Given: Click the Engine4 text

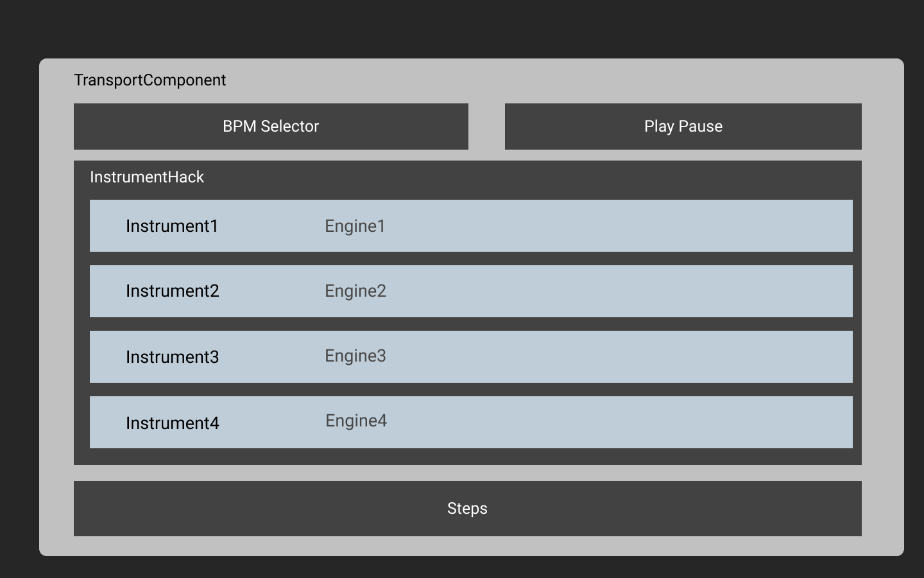Looking at the screenshot, I should click(356, 421).
